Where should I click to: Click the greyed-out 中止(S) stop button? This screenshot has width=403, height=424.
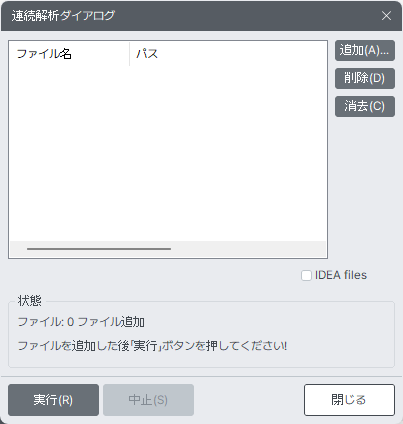pos(148,400)
